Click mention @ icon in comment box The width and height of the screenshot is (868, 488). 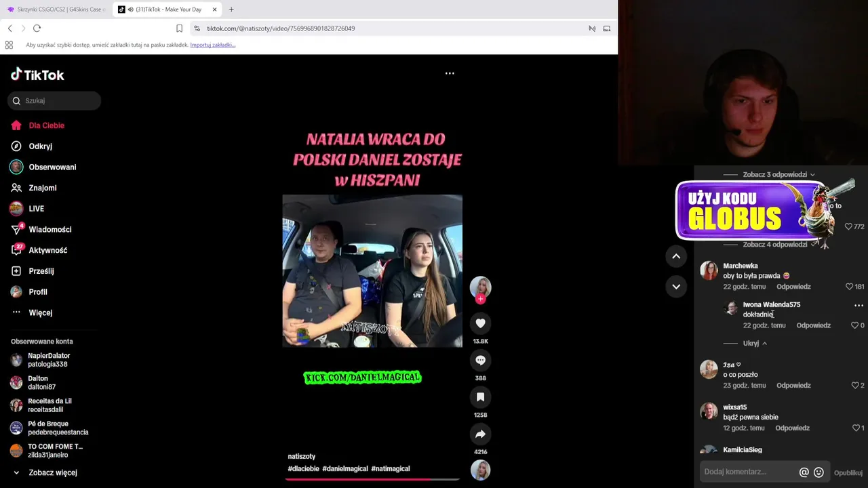tap(804, 472)
